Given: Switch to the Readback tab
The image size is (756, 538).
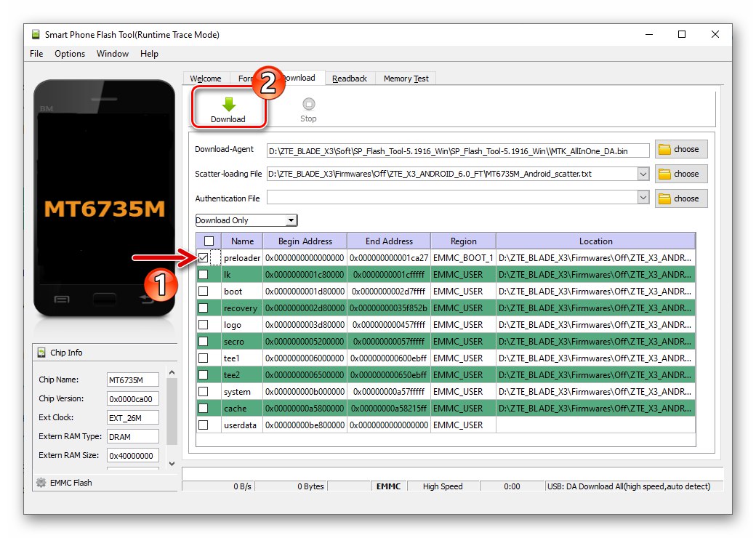Looking at the screenshot, I should click(350, 78).
